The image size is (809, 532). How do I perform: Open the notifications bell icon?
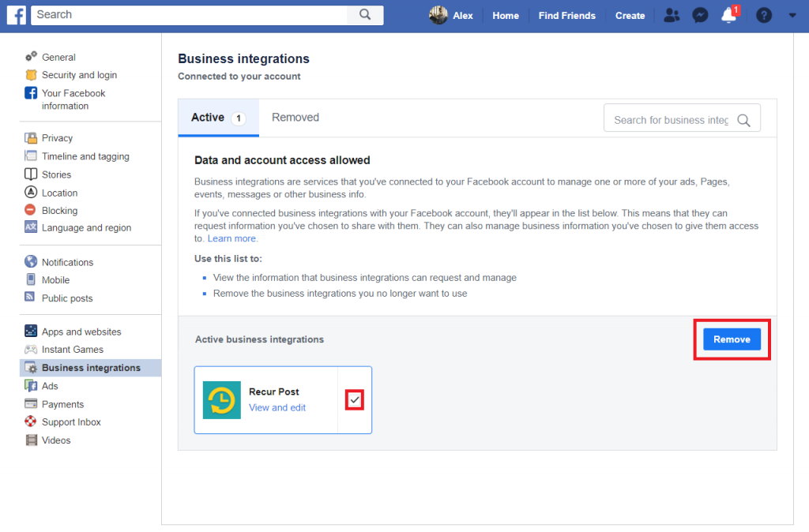pyautogui.click(x=729, y=16)
